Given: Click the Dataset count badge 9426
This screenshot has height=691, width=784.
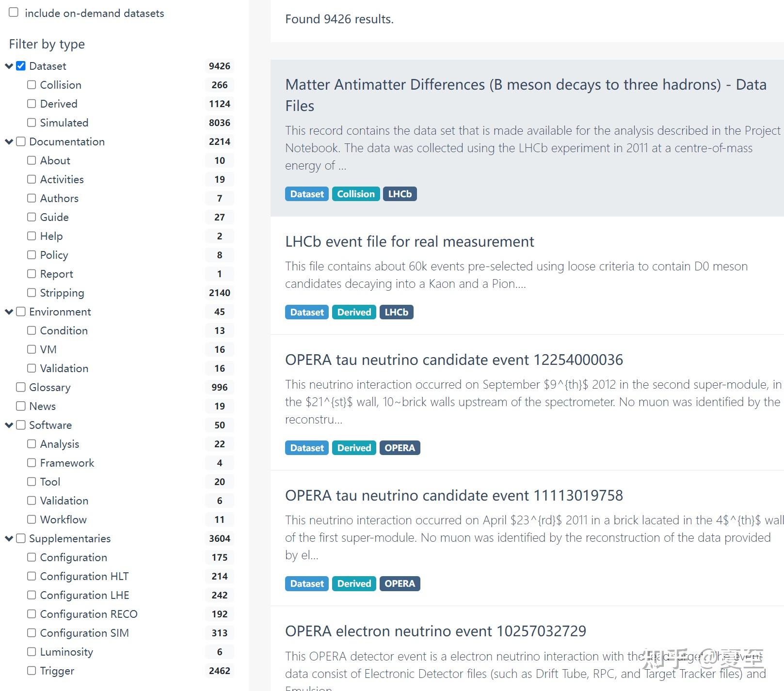Looking at the screenshot, I should [220, 66].
